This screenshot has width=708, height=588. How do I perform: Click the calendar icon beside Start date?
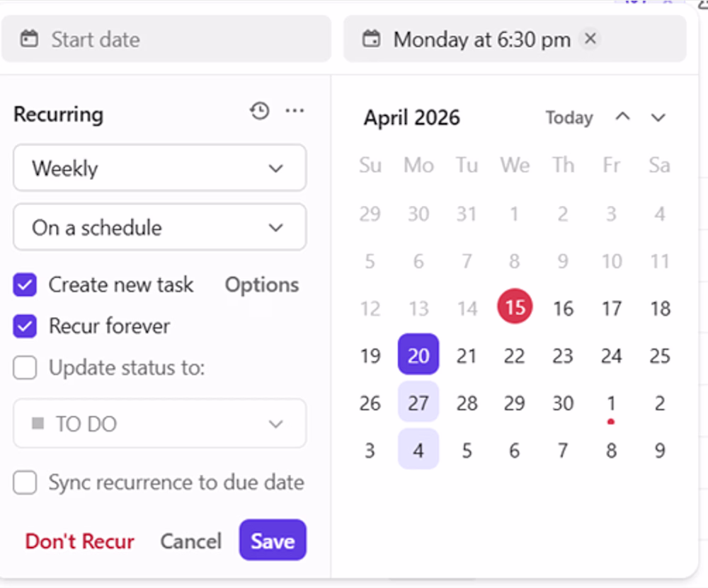29,39
